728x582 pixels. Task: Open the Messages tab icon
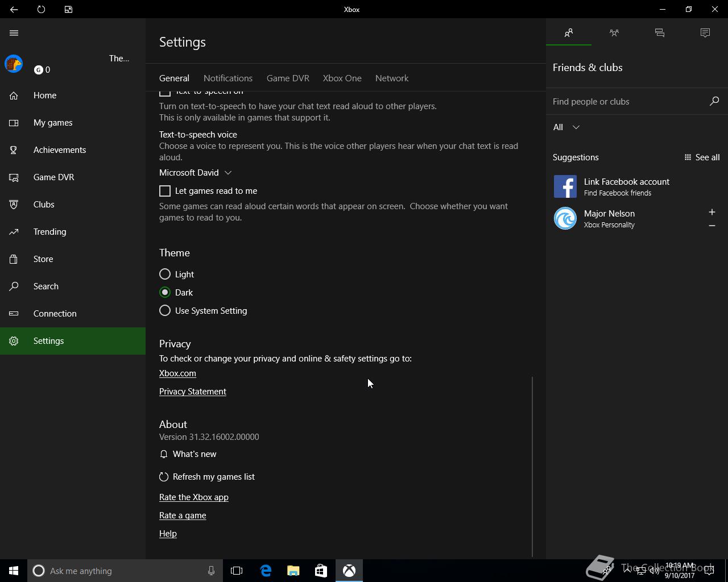pos(660,33)
